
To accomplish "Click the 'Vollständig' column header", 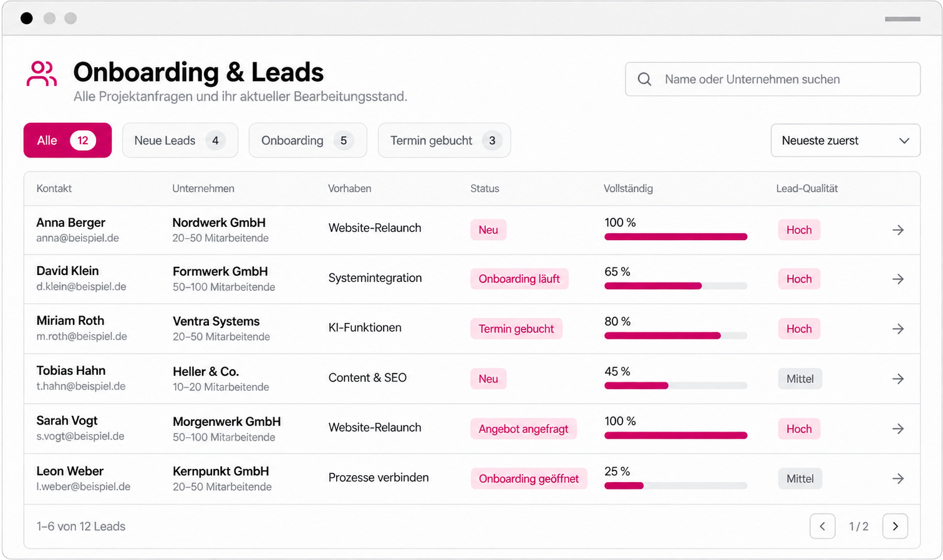I will tap(628, 188).
